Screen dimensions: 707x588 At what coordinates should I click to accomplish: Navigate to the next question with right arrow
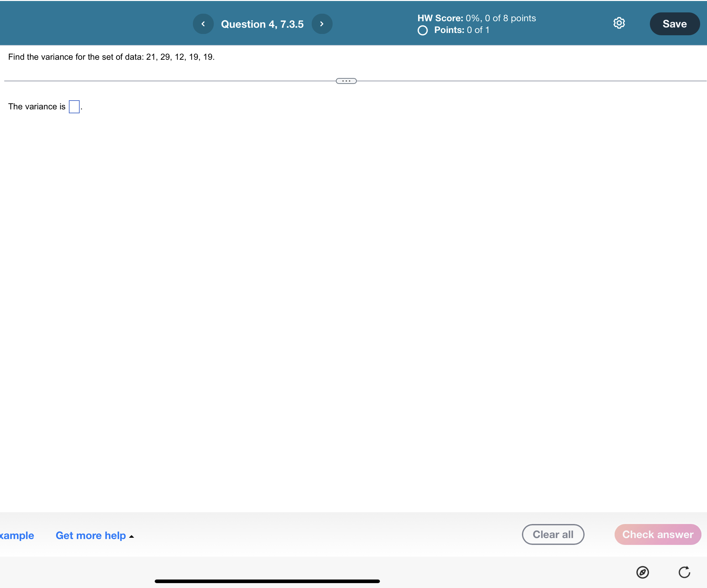[322, 24]
